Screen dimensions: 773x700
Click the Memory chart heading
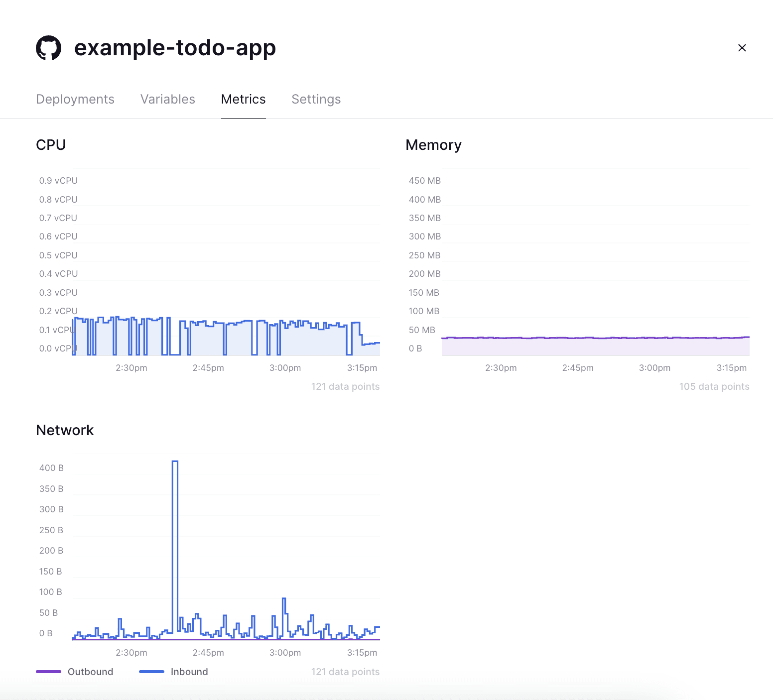point(433,145)
